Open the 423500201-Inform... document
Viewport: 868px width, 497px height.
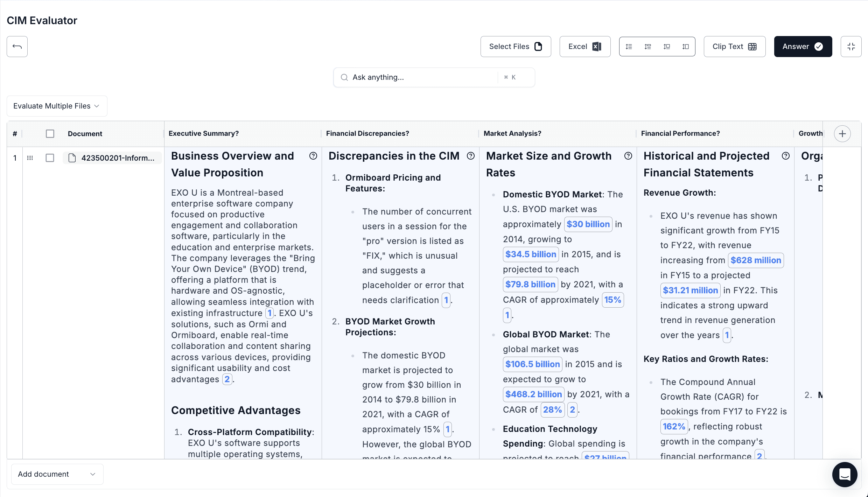click(112, 158)
